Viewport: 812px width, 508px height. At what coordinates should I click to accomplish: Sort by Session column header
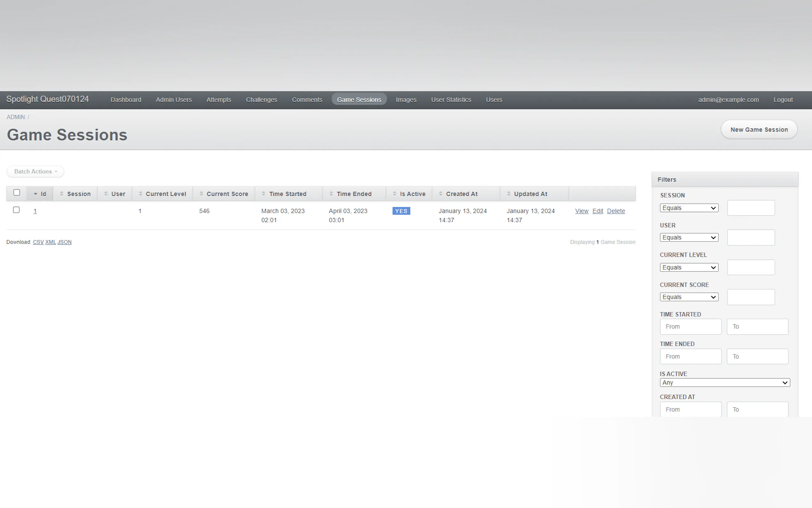(79, 194)
